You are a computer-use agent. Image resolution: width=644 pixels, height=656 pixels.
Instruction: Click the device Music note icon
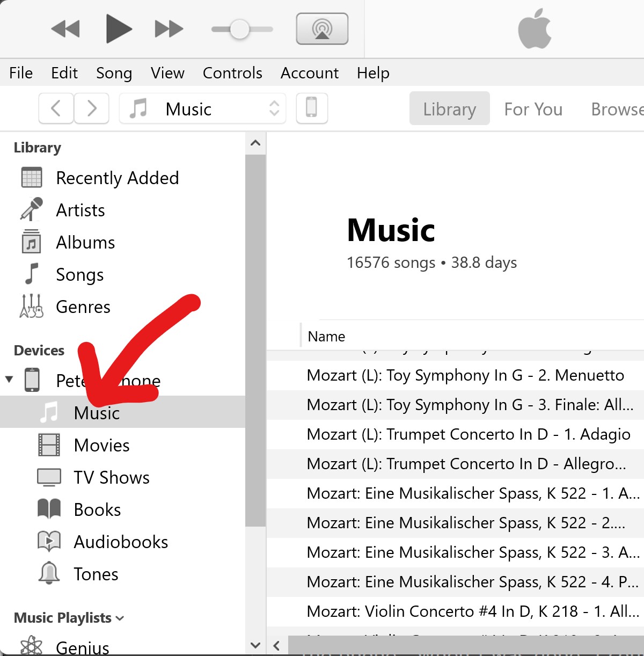pos(49,412)
